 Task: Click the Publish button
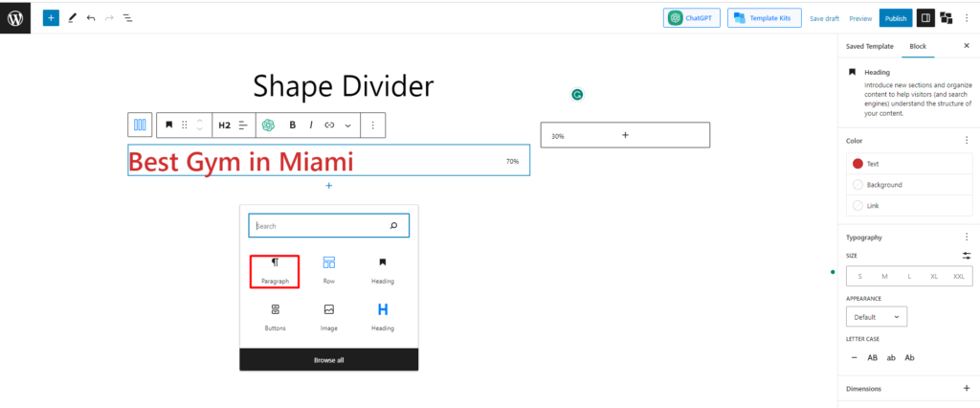pyautogui.click(x=896, y=18)
